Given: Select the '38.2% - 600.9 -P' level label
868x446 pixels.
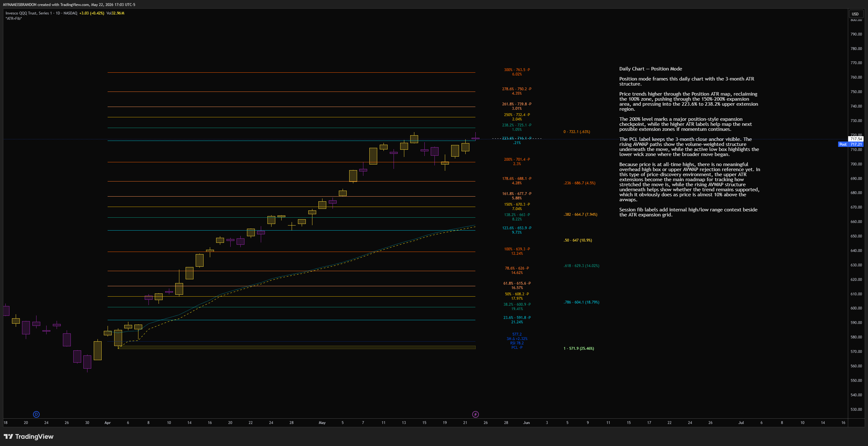Looking at the screenshot, I should coord(517,304).
